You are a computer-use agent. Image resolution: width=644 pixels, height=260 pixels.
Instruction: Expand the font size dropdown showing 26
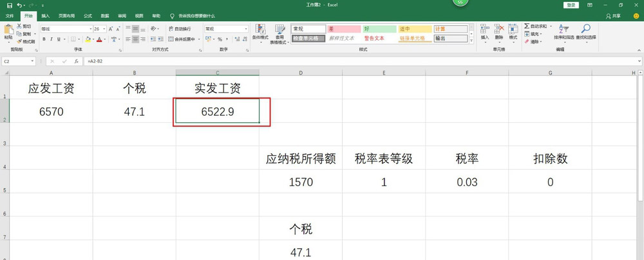tap(104, 29)
